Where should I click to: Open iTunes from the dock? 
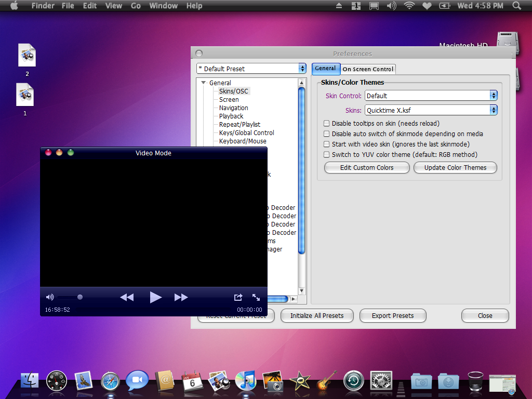245,381
